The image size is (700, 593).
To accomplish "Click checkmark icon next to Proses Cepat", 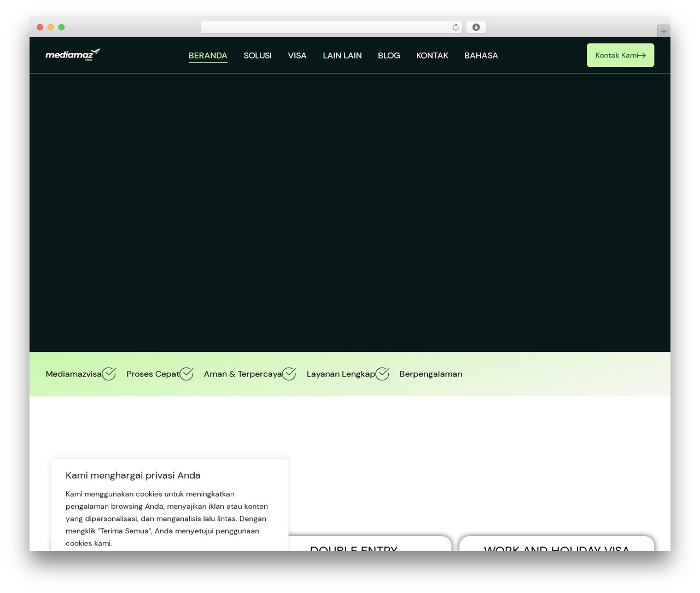I will coord(186,374).
